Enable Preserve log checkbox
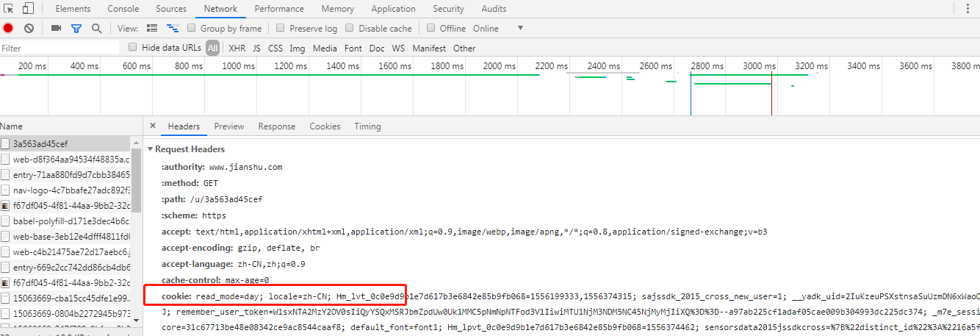The height and width of the screenshot is (336, 980). tap(281, 28)
